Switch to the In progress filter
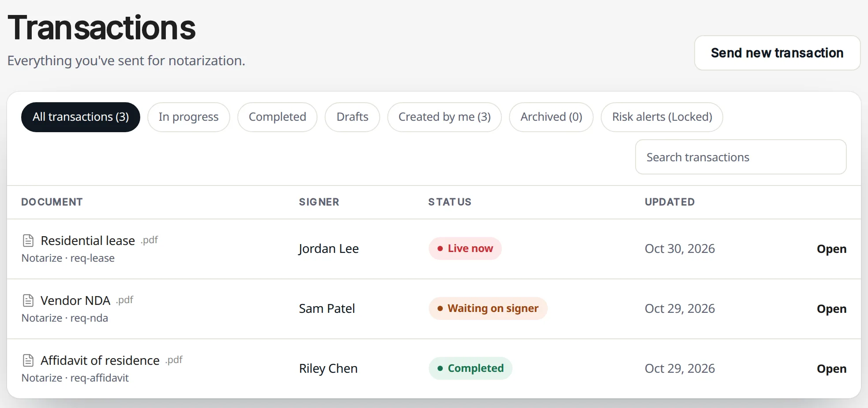The height and width of the screenshot is (408, 868). (x=189, y=117)
